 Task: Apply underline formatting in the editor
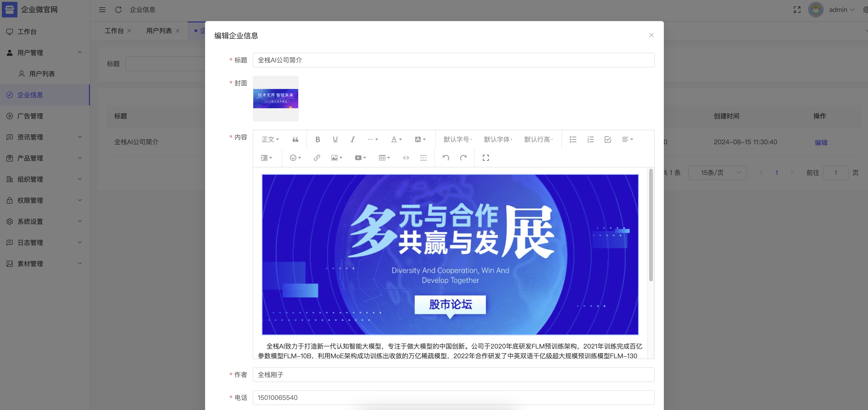(x=335, y=139)
